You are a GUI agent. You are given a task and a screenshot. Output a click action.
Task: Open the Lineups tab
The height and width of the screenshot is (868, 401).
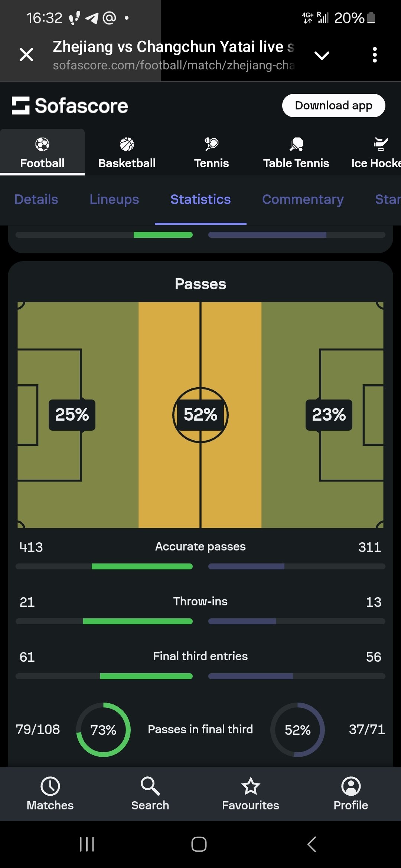(x=114, y=200)
